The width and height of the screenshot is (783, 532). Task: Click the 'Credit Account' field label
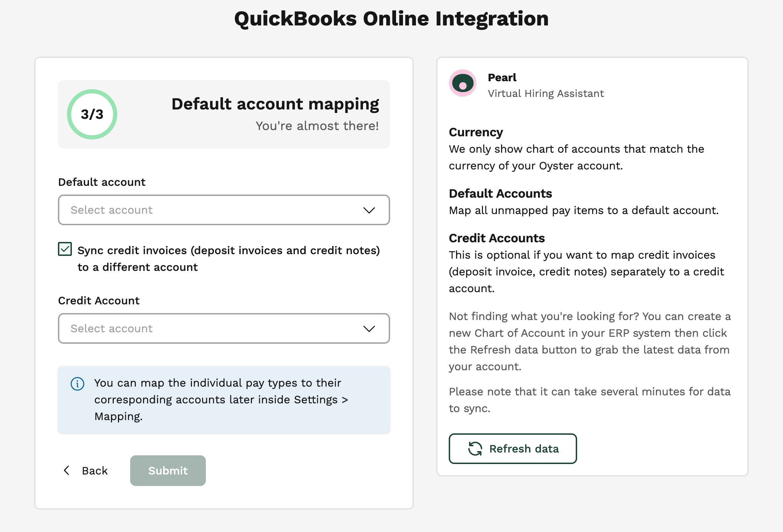(99, 301)
